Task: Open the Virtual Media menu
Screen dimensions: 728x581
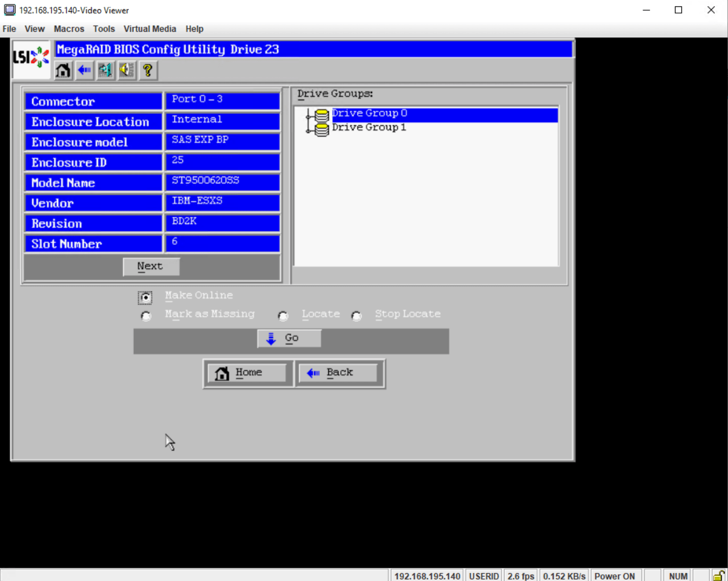Action: coord(150,28)
